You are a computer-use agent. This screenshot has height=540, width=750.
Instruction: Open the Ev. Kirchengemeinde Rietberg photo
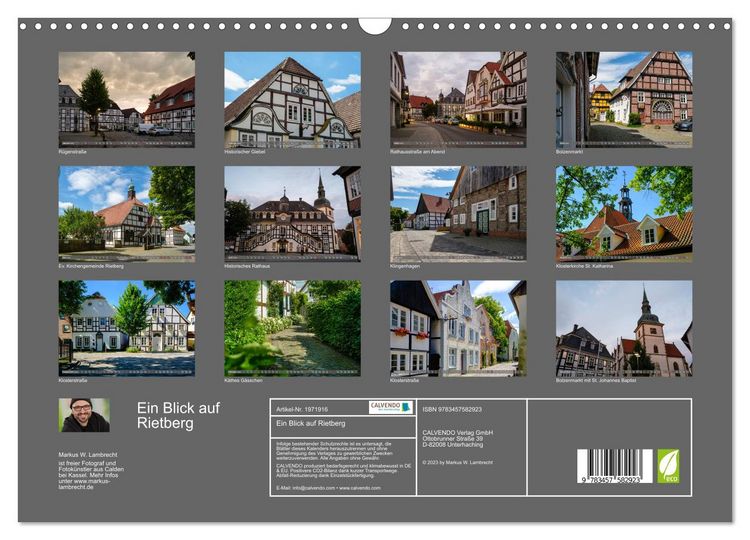pyautogui.click(x=127, y=214)
